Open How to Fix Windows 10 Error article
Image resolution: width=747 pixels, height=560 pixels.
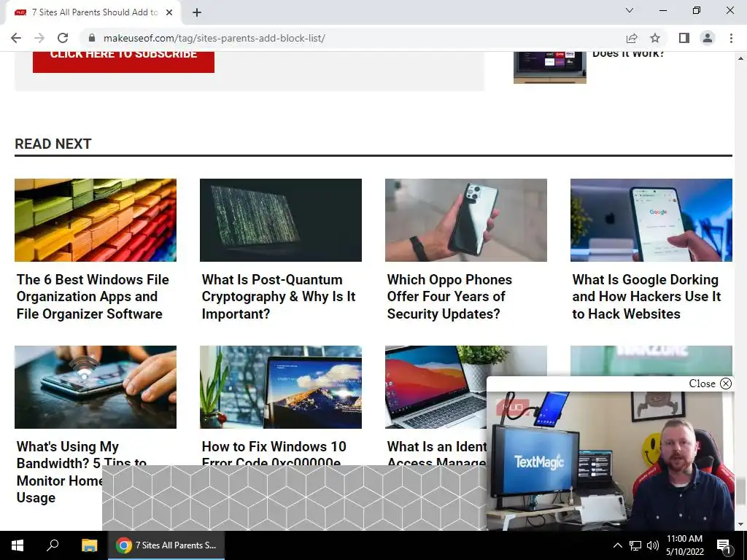[274, 451]
